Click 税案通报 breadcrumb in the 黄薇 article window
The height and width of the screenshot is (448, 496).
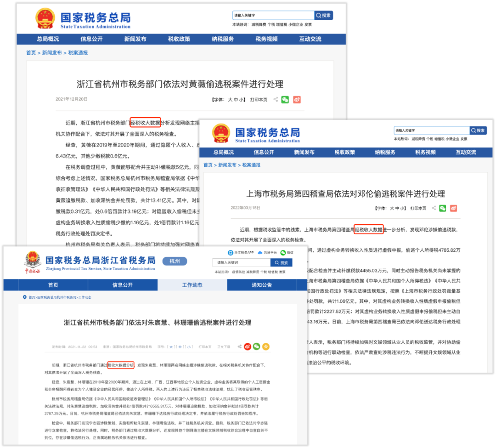(x=78, y=53)
